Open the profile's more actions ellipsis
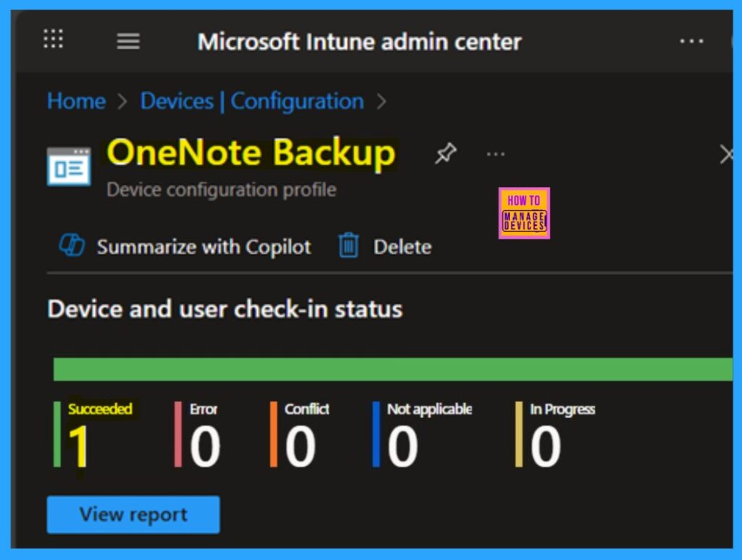This screenshot has height=560, width=742. click(x=496, y=154)
